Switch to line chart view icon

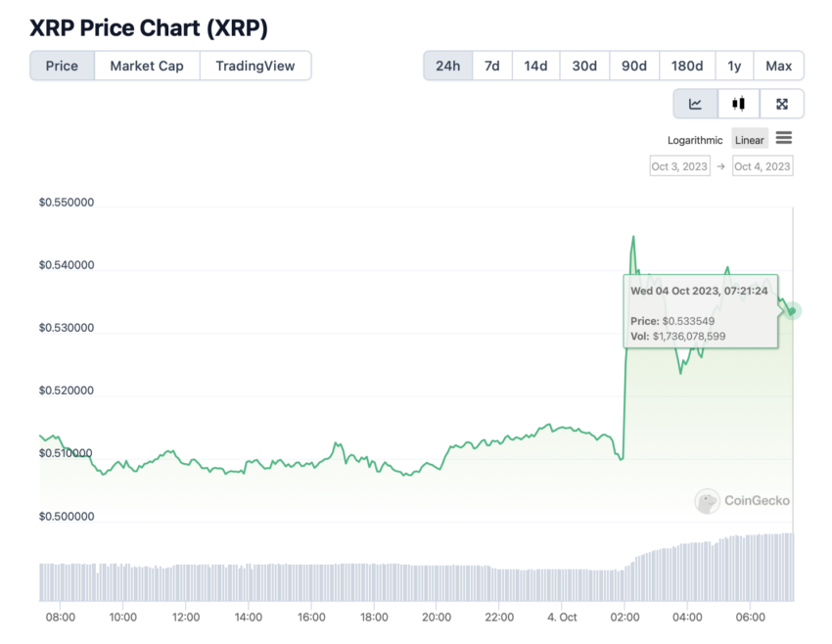point(695,104)
